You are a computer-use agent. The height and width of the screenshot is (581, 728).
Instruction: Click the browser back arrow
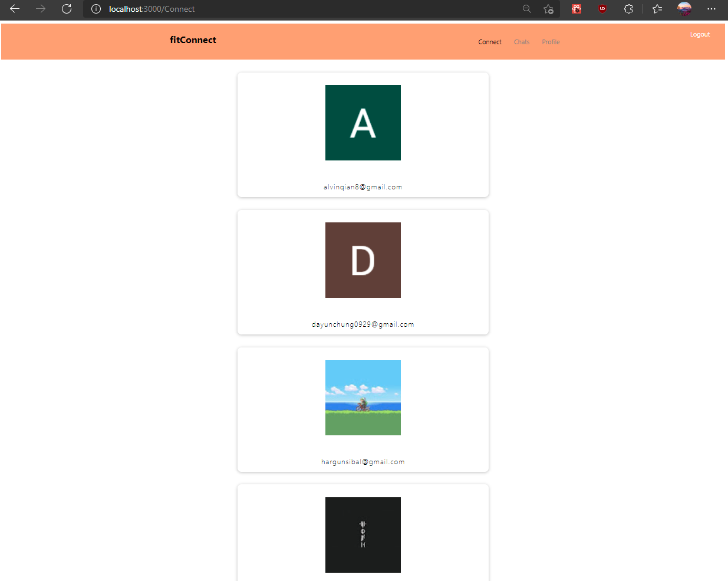(x=15, y=9)
